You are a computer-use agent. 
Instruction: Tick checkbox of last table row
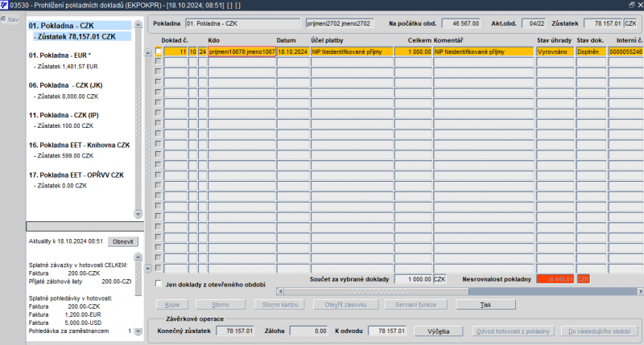158,268
